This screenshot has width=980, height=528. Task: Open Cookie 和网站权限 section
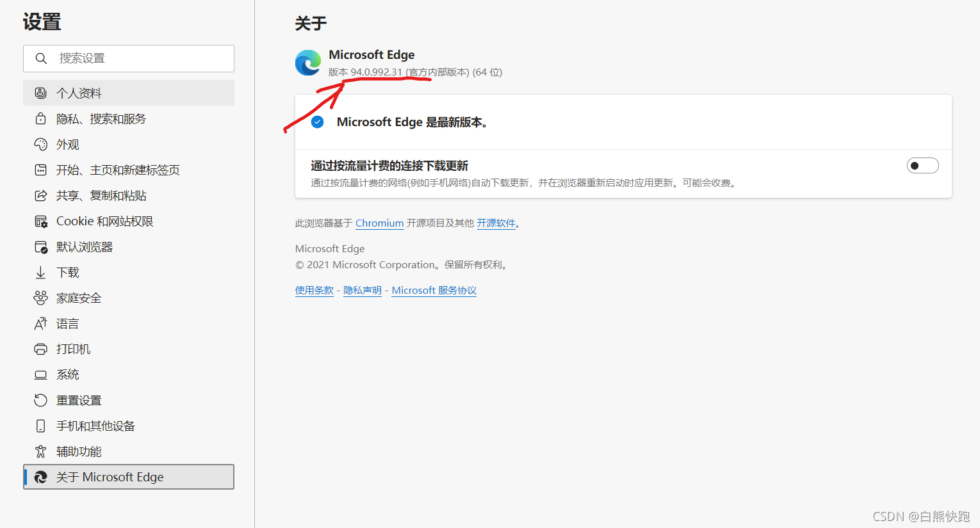[129, 221]
